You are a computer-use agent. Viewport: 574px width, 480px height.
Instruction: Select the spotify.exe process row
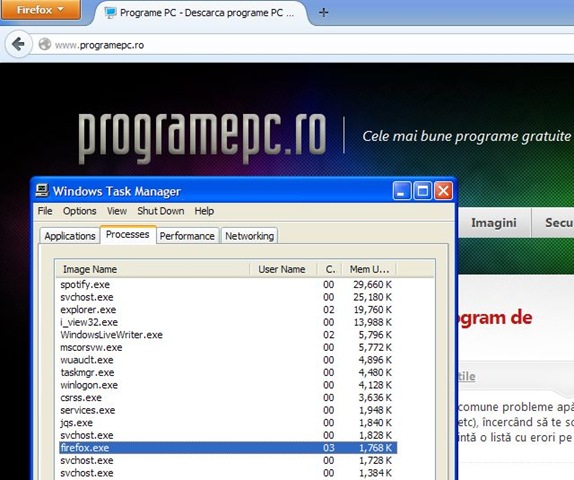point(228,284)
